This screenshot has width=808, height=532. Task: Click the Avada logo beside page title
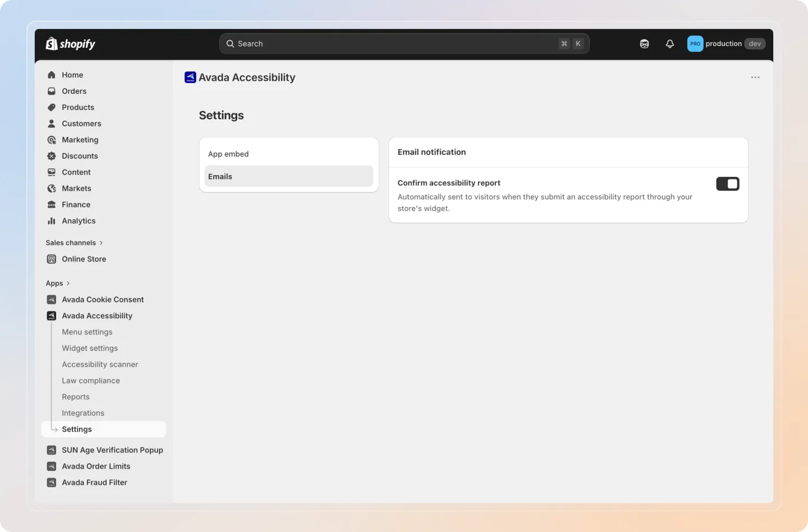pos(190,77)
